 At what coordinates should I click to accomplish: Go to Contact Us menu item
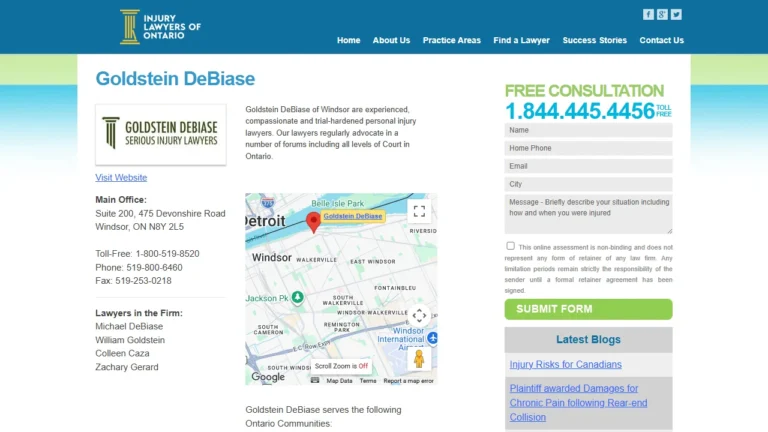coord(661,40)
